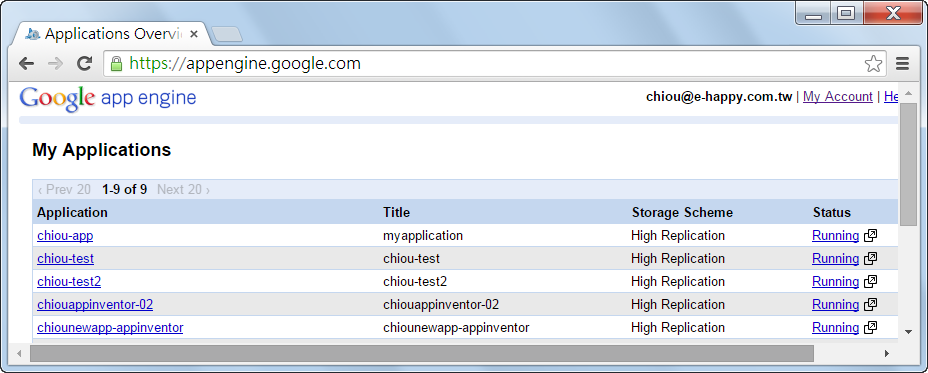Click Running status for chiou-app

pyautogui.click(x=835, y=236)
